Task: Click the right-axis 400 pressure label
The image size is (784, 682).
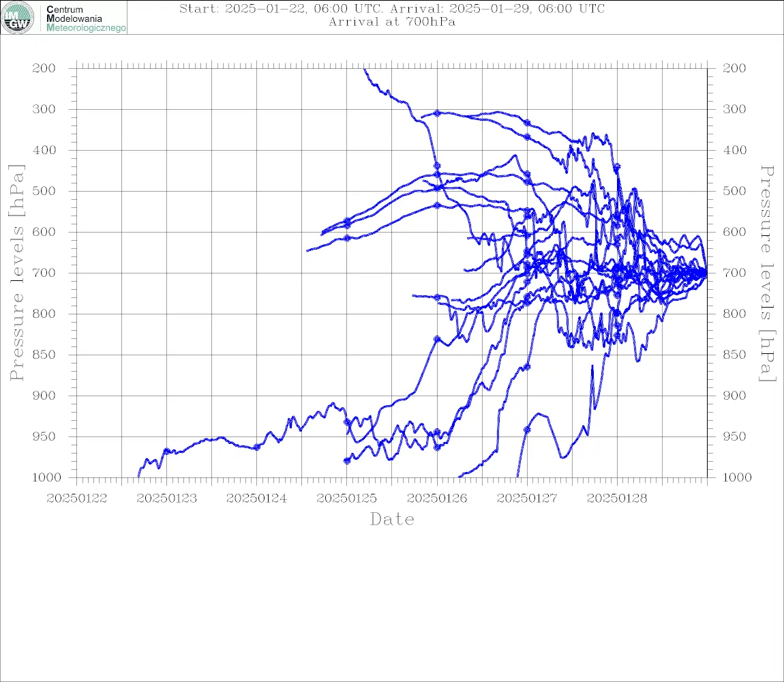Action: pyautogui.click(x=734, y=150)
